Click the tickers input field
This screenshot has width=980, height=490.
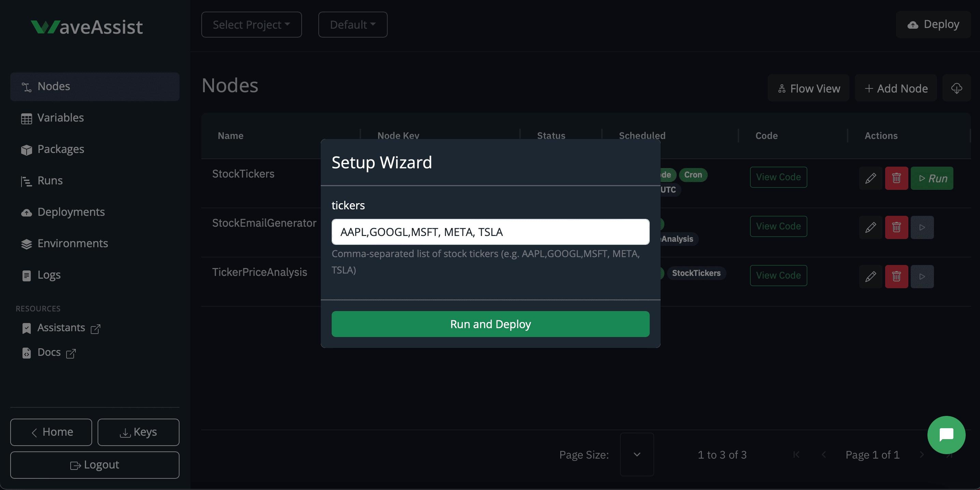pos(490,232)
